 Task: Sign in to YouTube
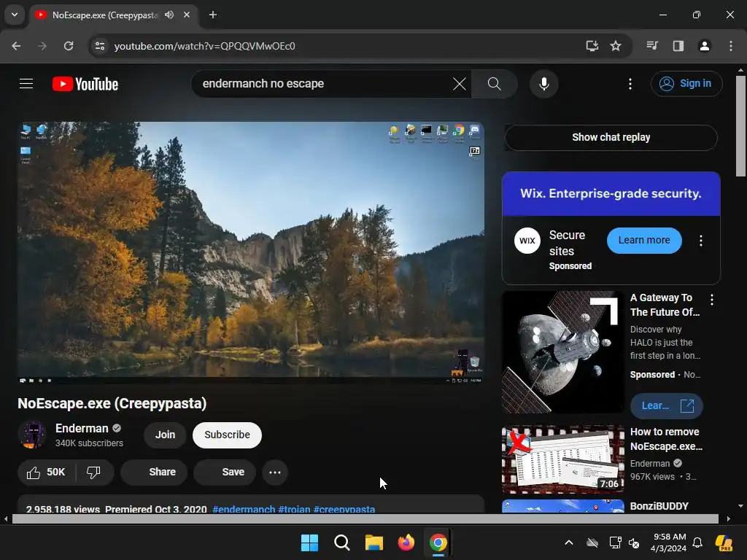(x=686, y=84)
